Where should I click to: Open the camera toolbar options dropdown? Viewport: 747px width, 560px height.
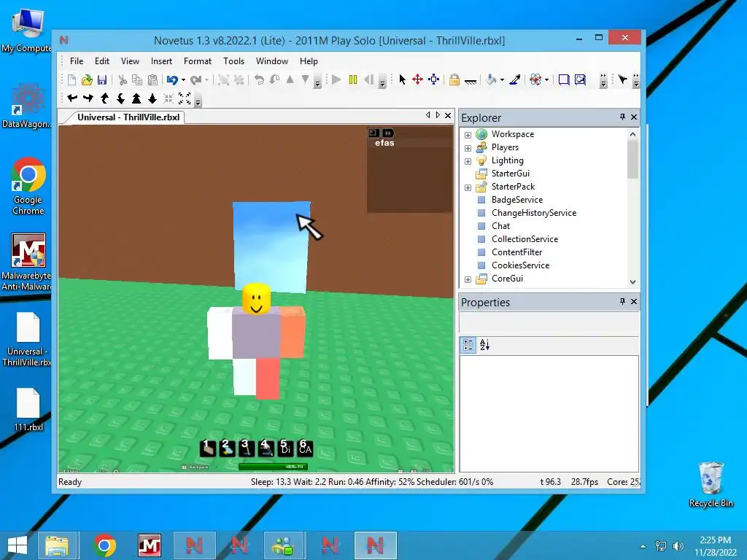coord(198,101)
